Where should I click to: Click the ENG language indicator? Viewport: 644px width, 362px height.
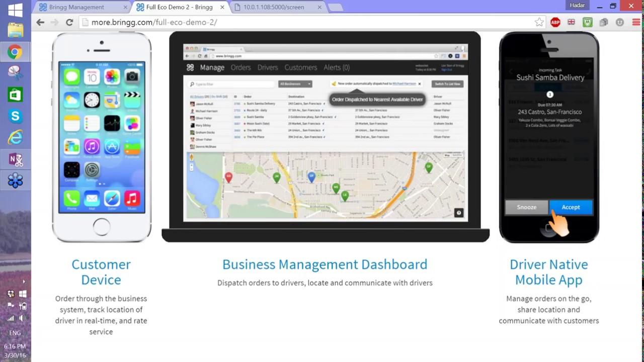point(15,333)
